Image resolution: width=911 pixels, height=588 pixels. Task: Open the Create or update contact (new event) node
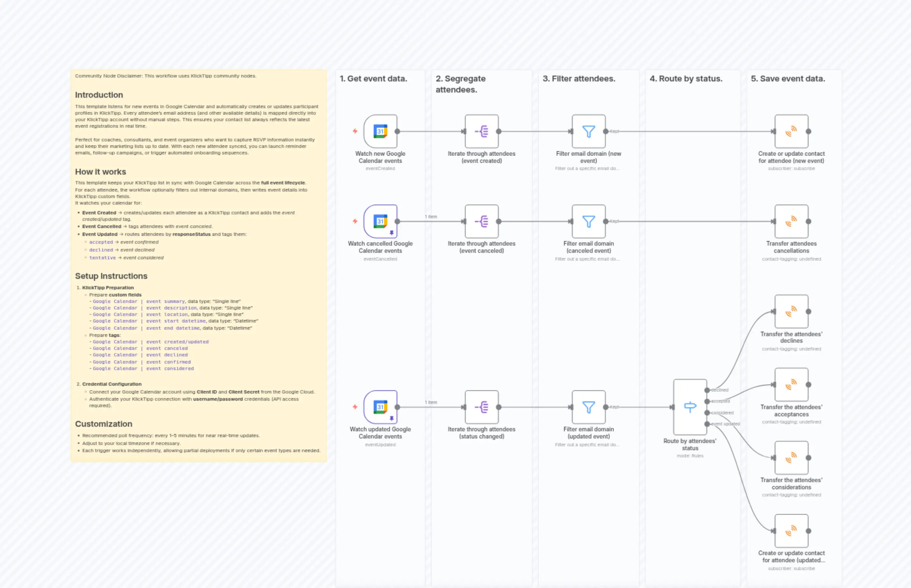tap(791, 131)
